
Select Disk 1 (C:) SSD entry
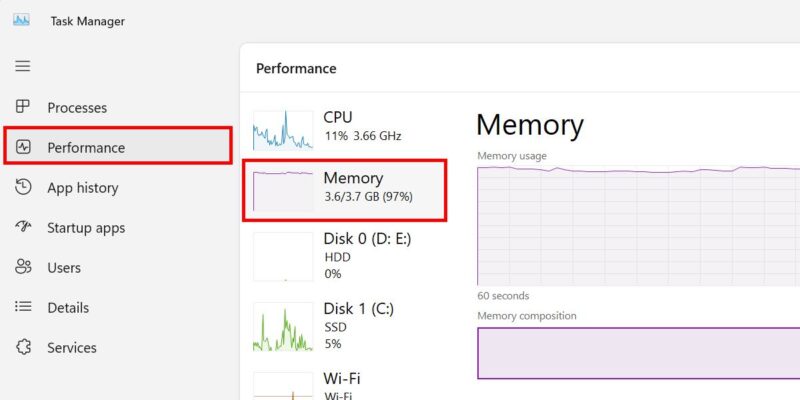344,327
